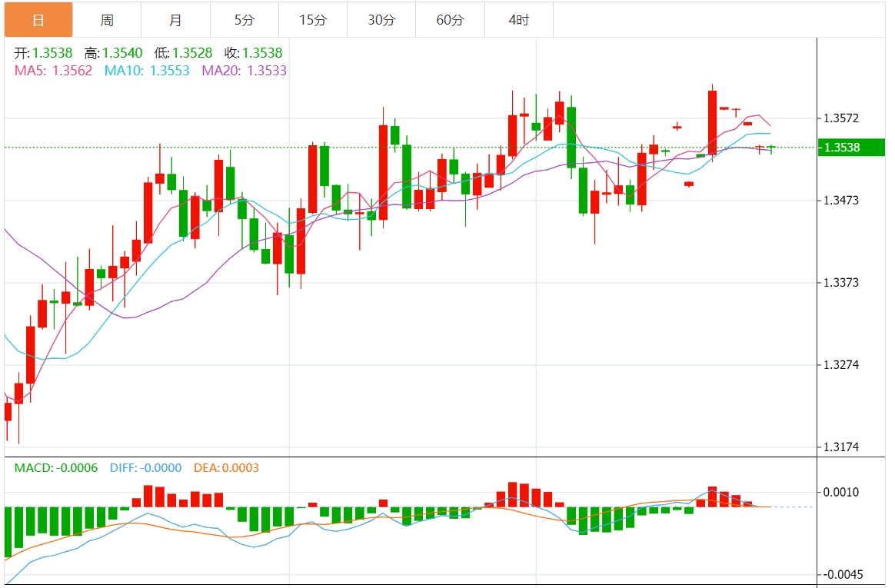The height and width of the screenshot is (588, 895).
Task: Click the MACD: -0.0006 indicator value
Action: [x=56, y=467]
